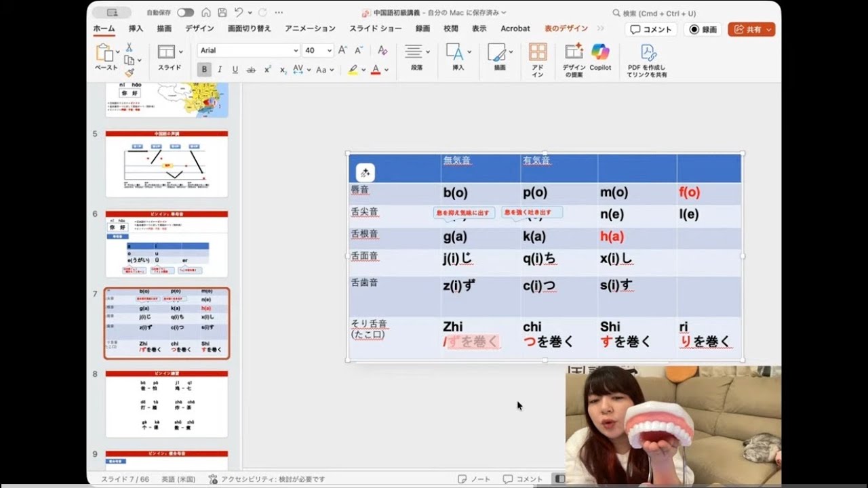This screenshot has width=868, height=488.
Task: Open the AV character spacing menu
Action: pos(301,69)
